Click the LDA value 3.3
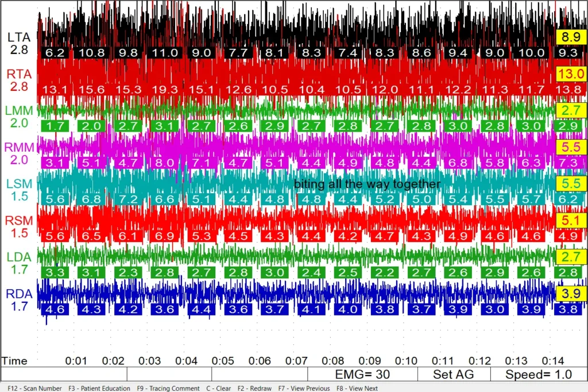 tap(55, 272)
